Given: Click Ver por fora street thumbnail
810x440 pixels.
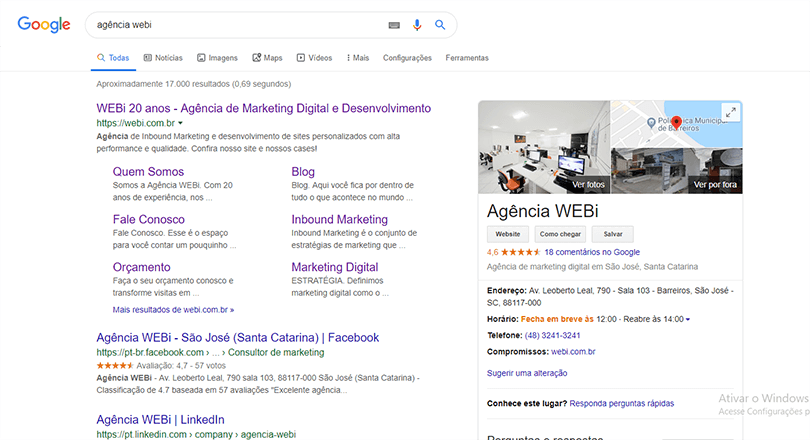Looking at the screenshot, I should tap(677, 171).
